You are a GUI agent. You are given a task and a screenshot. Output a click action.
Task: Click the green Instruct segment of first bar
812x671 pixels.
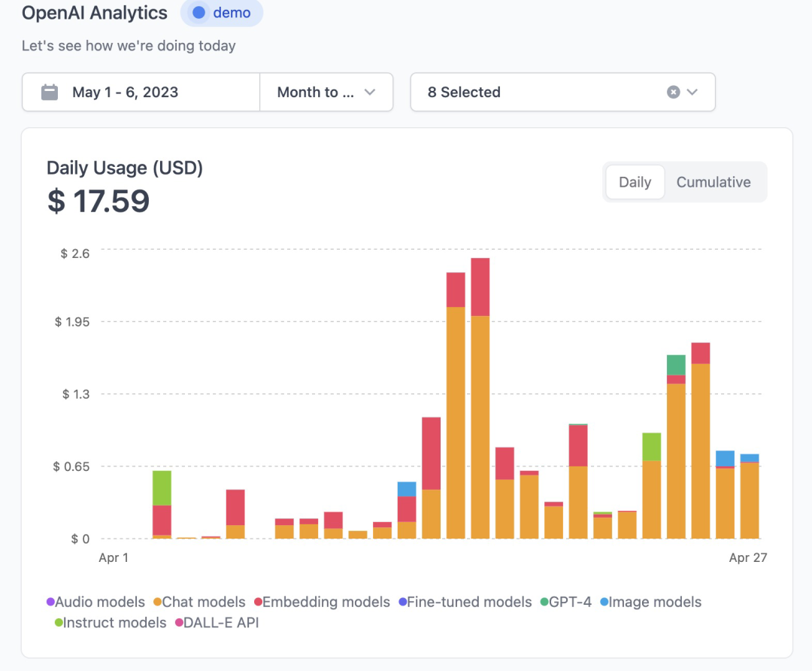(x=162, y=487)
